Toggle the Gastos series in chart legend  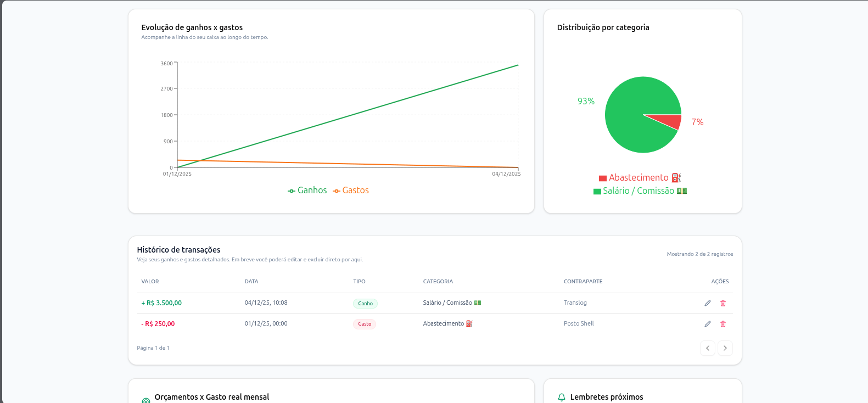click(x=351, y=191)
